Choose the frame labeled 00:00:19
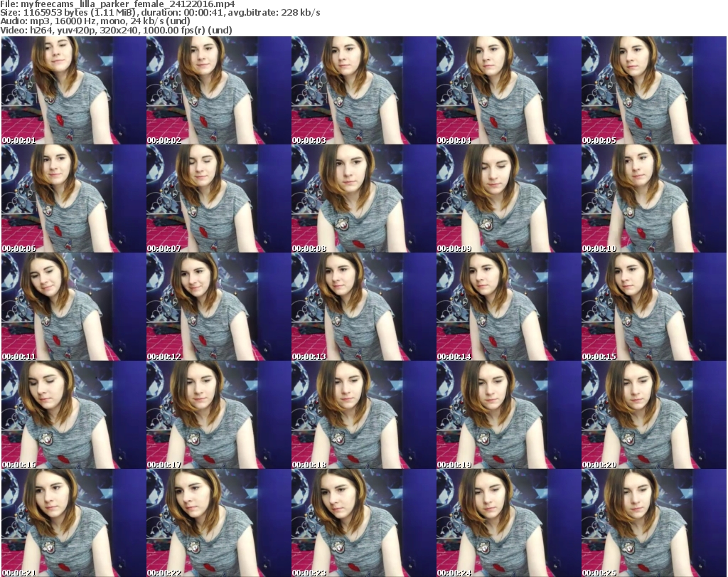Image resolution: width=728 pixels, height=577 pixels. (x=508, y=415)
